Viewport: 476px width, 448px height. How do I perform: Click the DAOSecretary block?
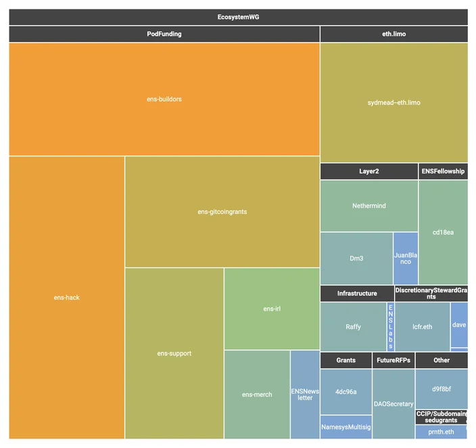coord(394,404)
